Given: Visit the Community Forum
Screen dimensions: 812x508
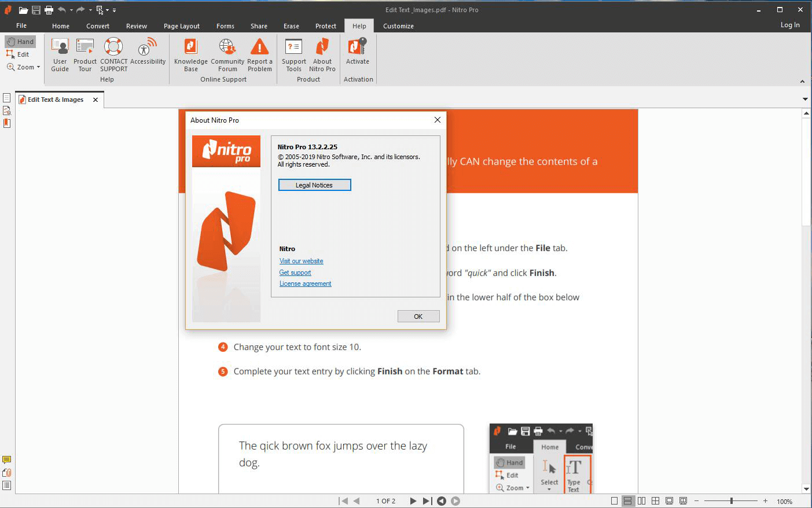Looking at the screenshot, I should click(227, 55).
